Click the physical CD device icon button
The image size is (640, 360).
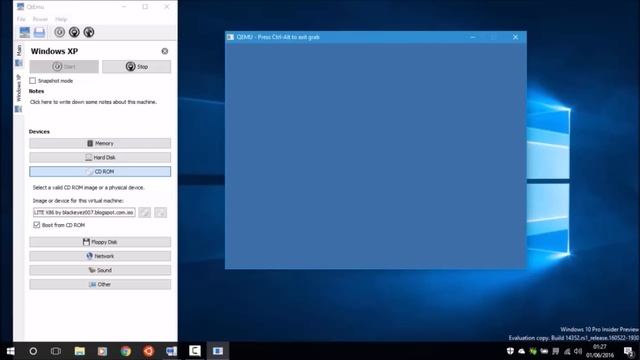160,212
